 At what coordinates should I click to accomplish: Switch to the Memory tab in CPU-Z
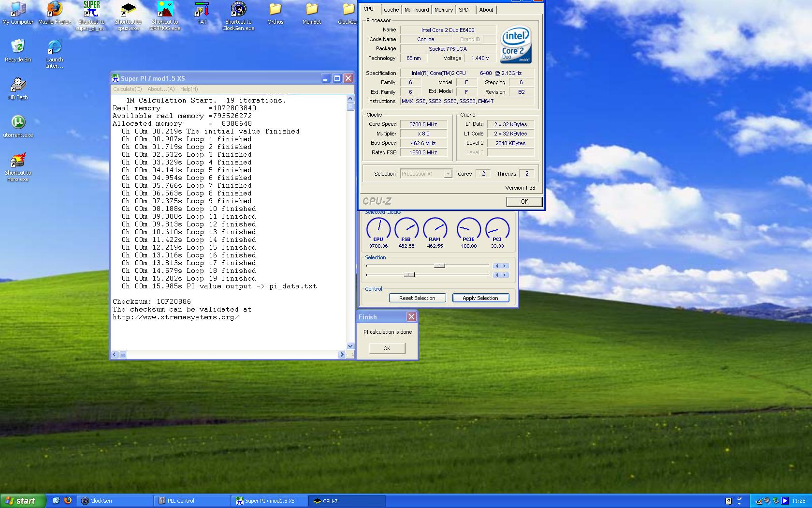tap(444, 10)
